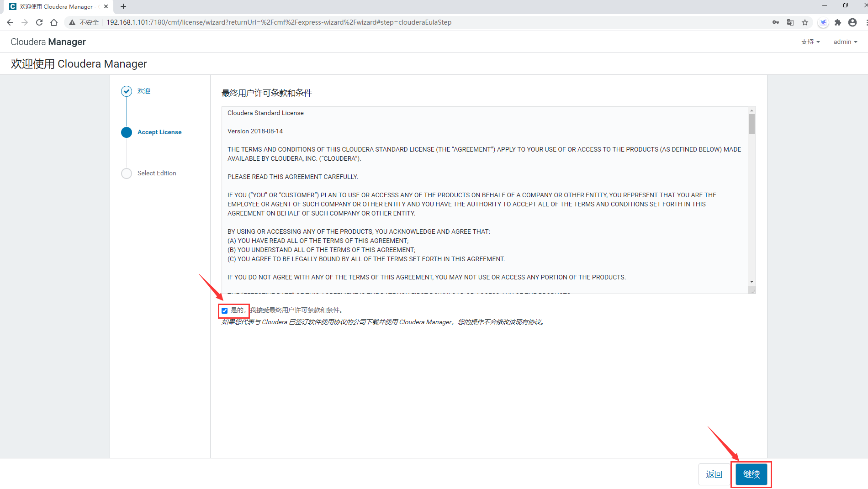Click line '(B) YOU UNDERSTAND ALL OF THE TERMS'
868x489 pixels.
pos(322,250)
